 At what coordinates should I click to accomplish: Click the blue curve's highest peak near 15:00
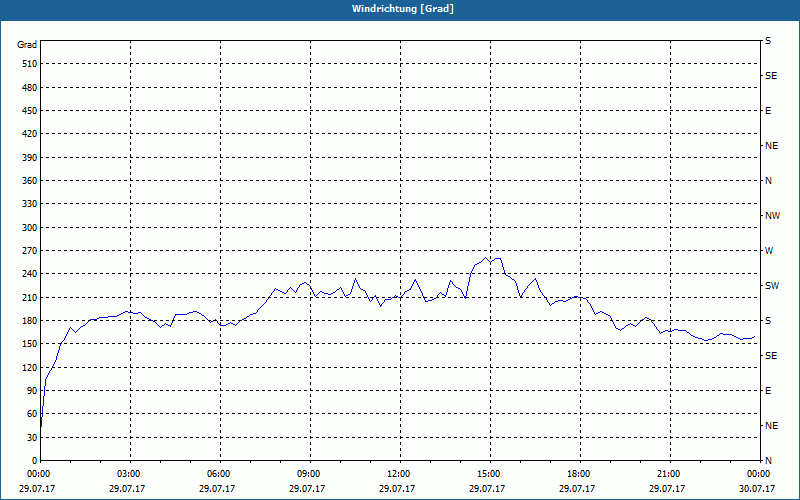click(x=485, y=258)
